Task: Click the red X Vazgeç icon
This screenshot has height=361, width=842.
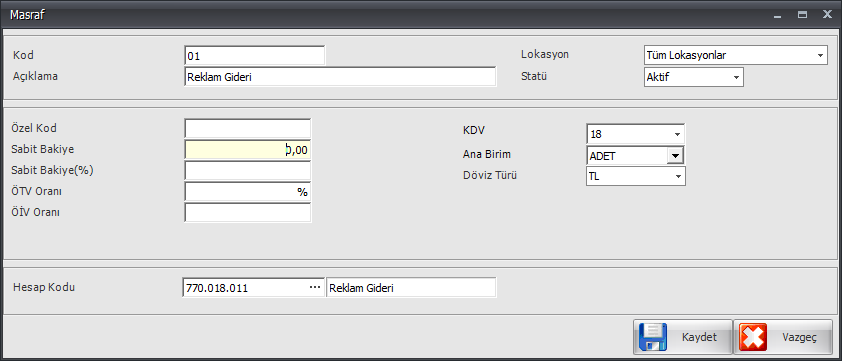Action: click(753, 337)
